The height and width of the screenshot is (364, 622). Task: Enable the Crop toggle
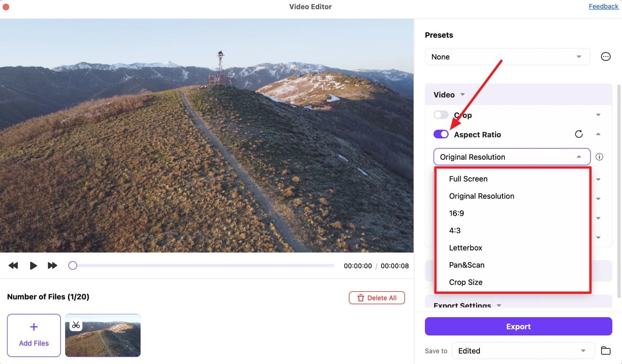pos(441,115)
